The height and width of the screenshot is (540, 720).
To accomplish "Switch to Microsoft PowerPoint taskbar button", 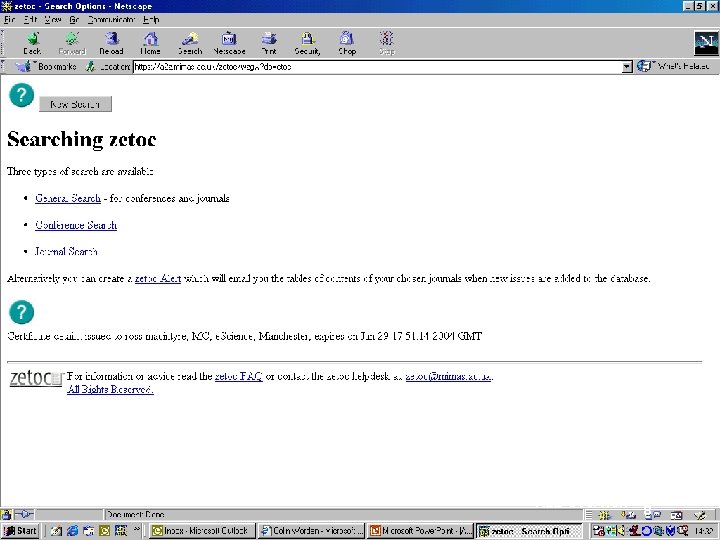I will click(420, 531).
